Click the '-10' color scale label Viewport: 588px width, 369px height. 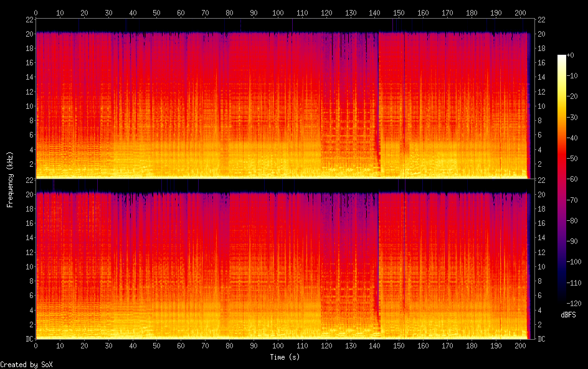click(x=572, y=76)
